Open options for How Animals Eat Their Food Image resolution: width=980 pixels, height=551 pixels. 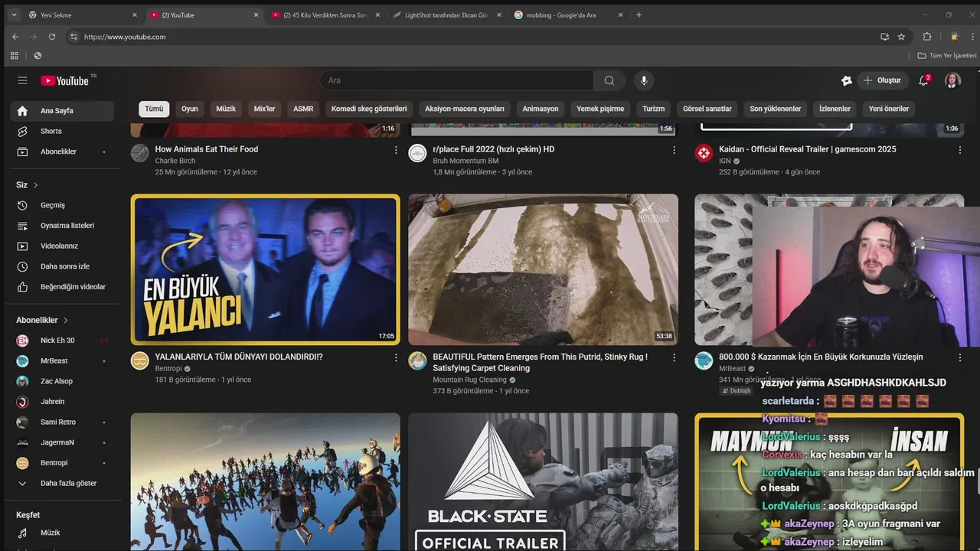click(396, 150)
